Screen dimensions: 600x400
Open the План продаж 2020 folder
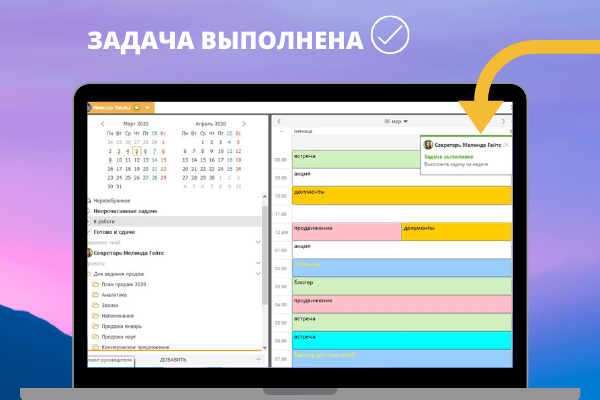click(x=123, y=284)
